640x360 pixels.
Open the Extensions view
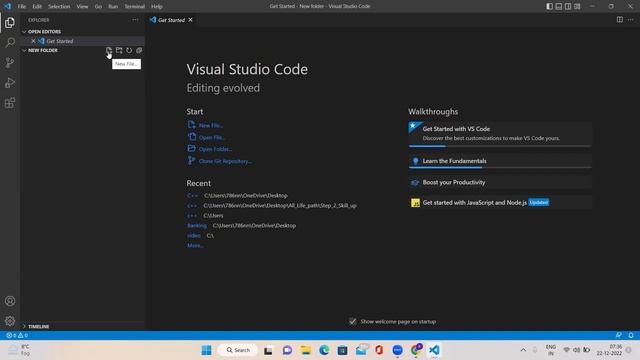point(10,102)
